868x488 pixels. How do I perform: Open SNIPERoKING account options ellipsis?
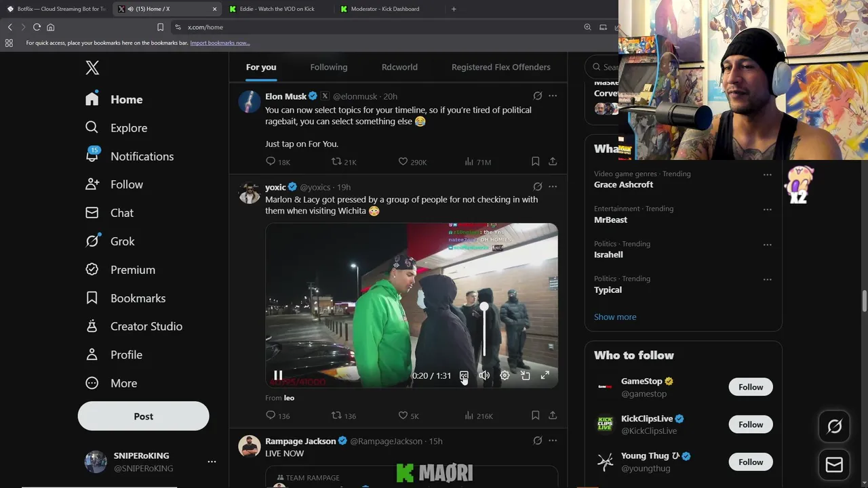[212, 462]
